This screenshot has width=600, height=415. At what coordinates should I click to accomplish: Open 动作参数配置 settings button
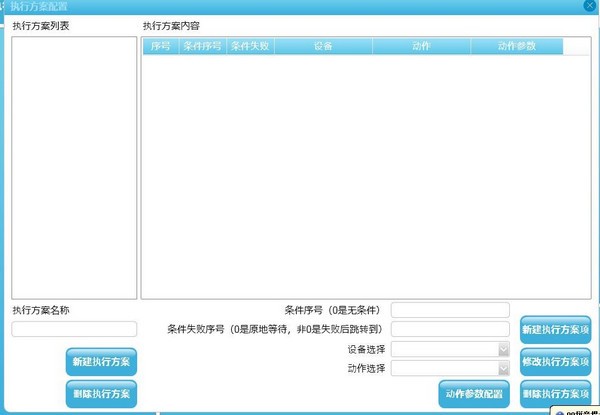coord(474,393)
